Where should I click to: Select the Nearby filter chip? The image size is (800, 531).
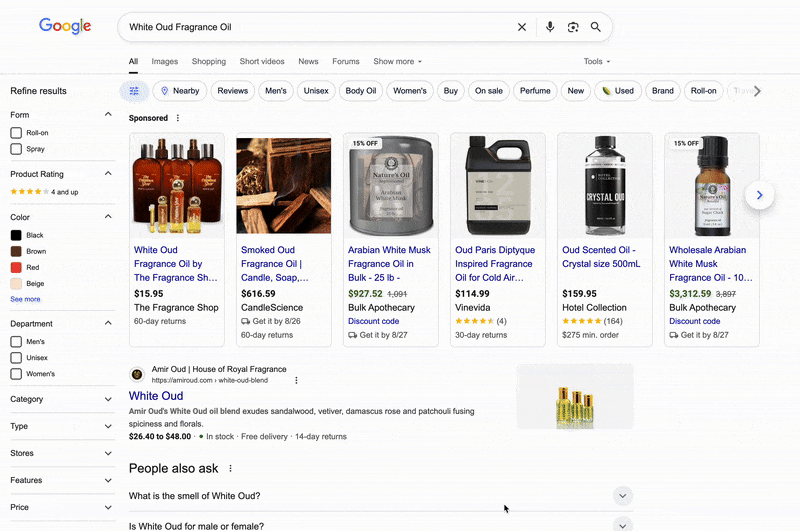tap(180, 91)
